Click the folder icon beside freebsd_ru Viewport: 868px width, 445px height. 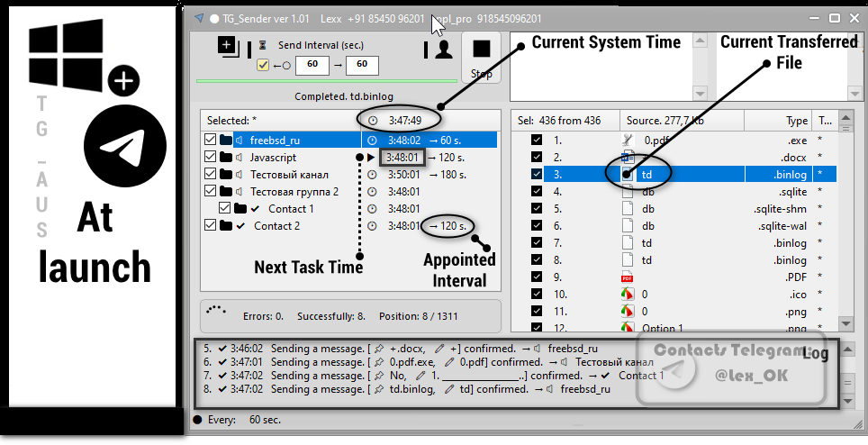pos(226,140)
